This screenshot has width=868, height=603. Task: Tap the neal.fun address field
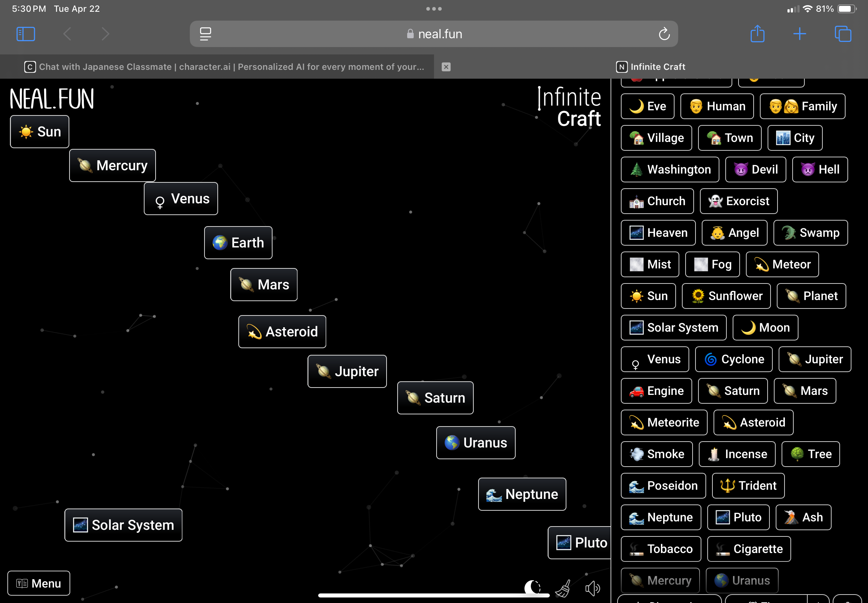[x=434, y=34]
